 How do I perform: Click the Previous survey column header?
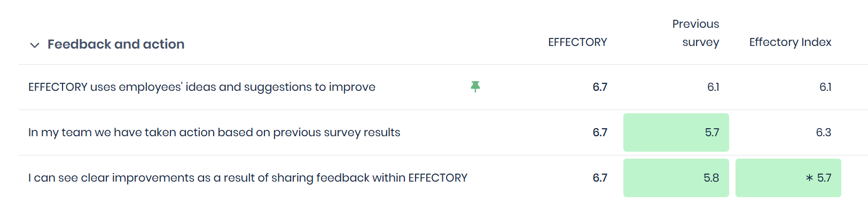click(x=695, y=33)
